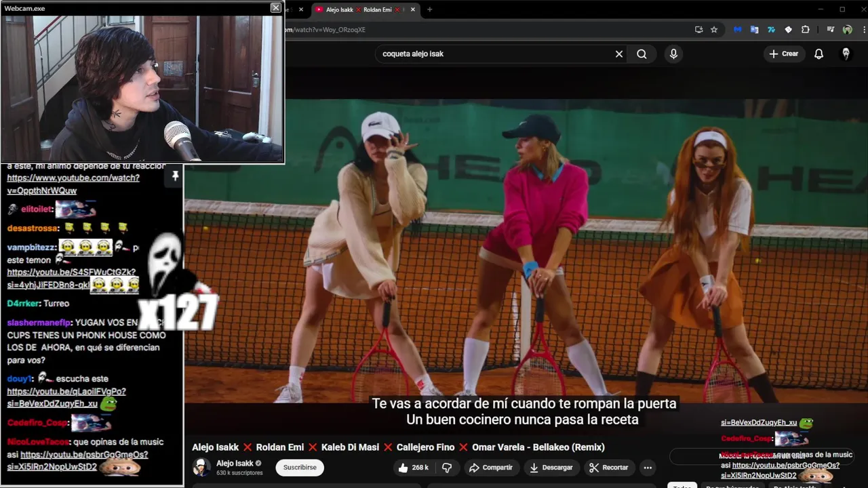868x488 pixels.
Task: Open the Alejo Isakk channel avatar
Action: tap(201, 467)
